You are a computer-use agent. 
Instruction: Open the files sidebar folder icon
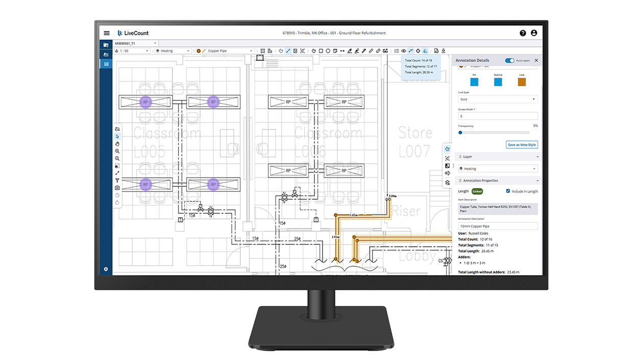tap(106, 45)
